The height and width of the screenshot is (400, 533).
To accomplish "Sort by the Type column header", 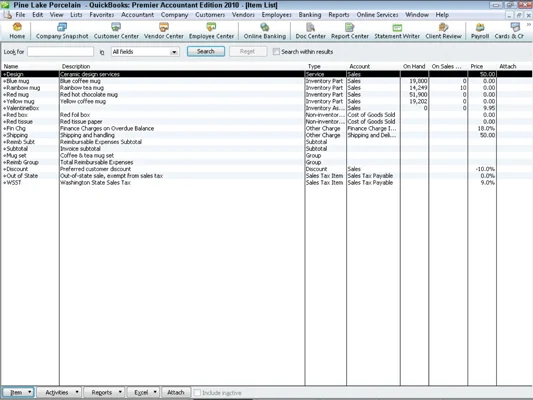I will [325, 66].
